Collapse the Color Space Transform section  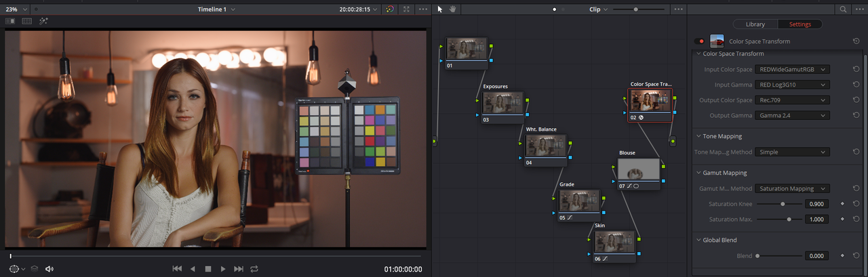(698, 54)
